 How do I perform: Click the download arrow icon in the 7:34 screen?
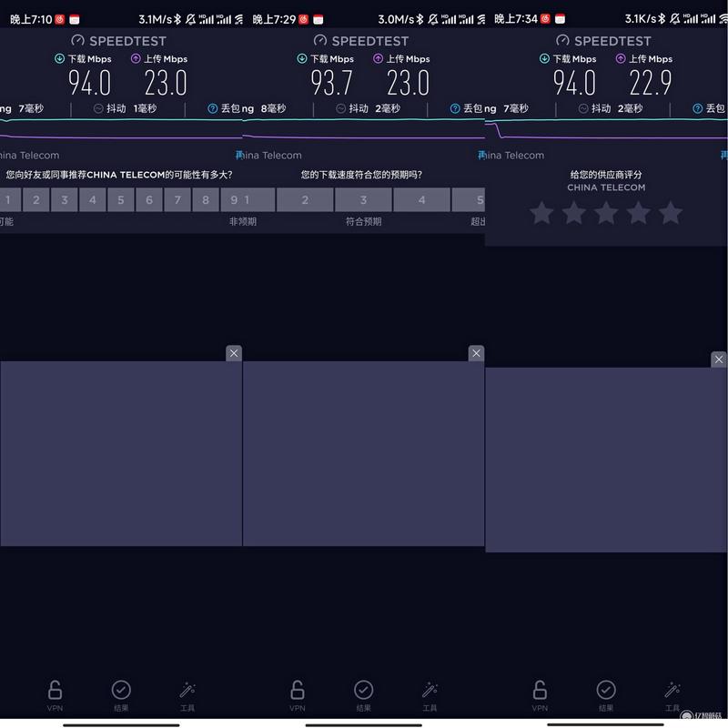coord(544,58)
